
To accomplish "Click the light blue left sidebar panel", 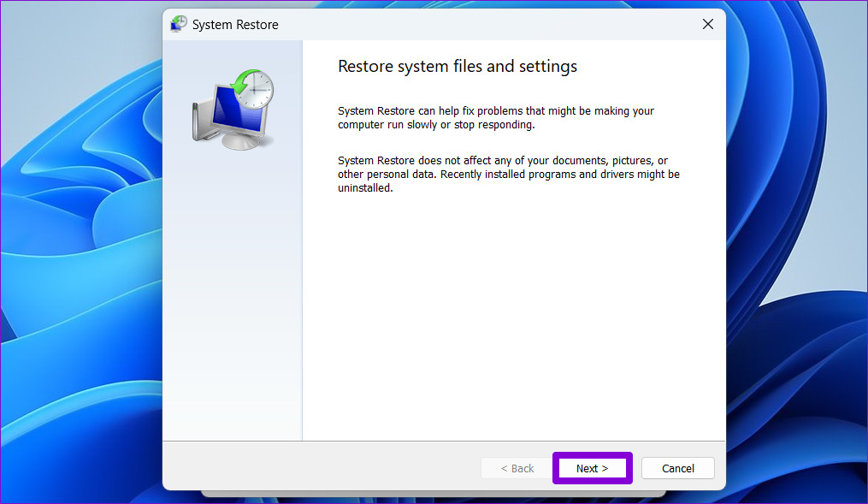I will 232,299.
